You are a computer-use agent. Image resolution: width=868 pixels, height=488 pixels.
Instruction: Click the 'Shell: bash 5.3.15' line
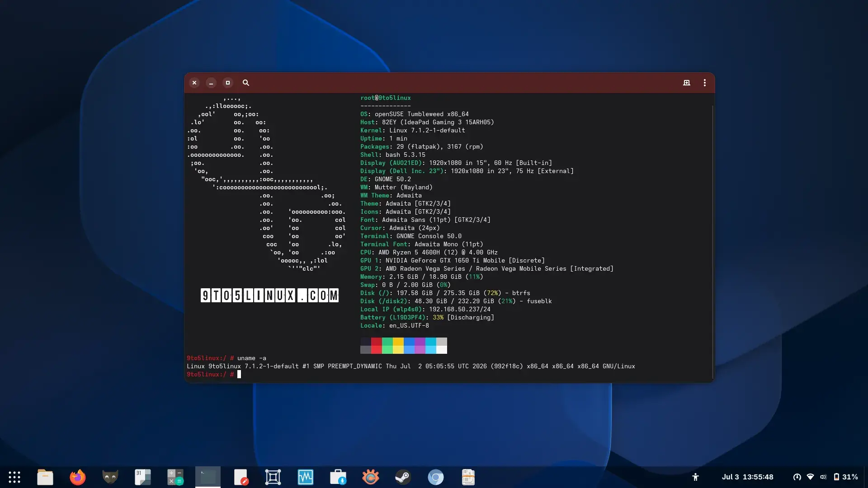393,155
